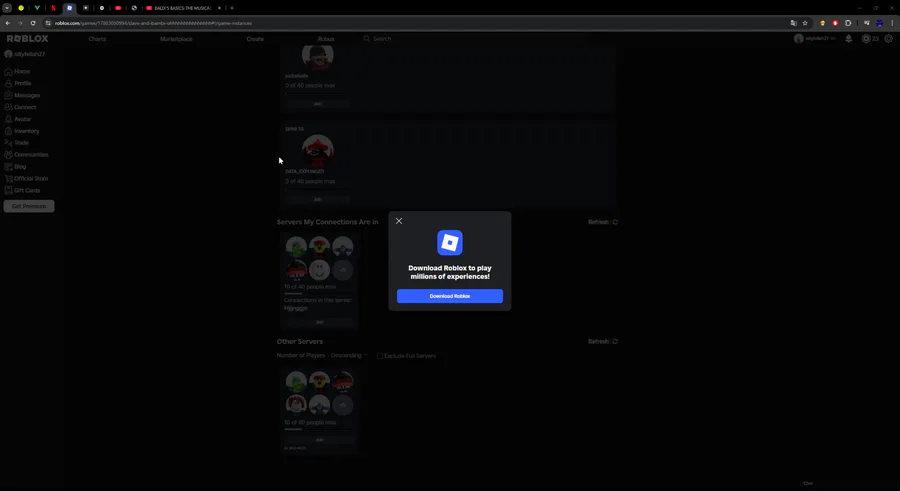900x491 pixels.
Task: Open the browser three-dot menu
Action: pos(892,23)
